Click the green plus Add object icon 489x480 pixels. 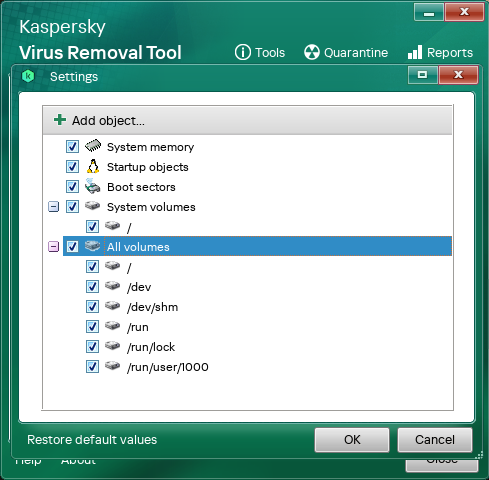tap(60, 120)
